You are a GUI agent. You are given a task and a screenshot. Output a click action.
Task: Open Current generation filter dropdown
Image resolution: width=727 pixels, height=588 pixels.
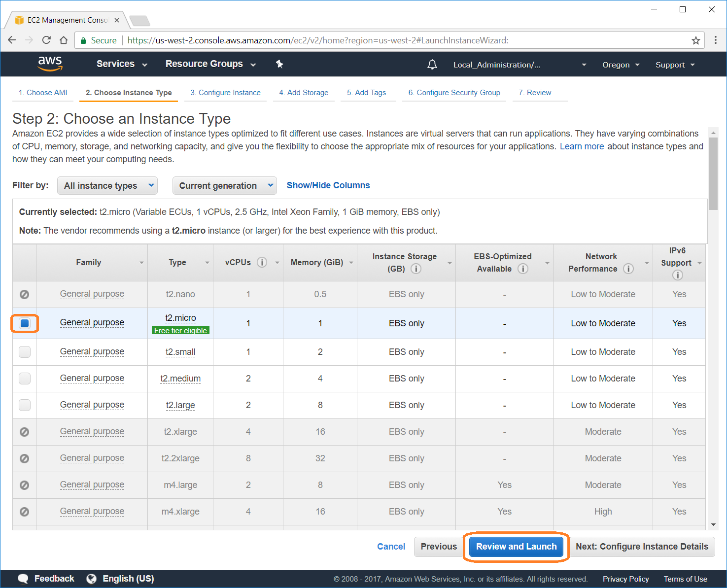coord(225,186)
